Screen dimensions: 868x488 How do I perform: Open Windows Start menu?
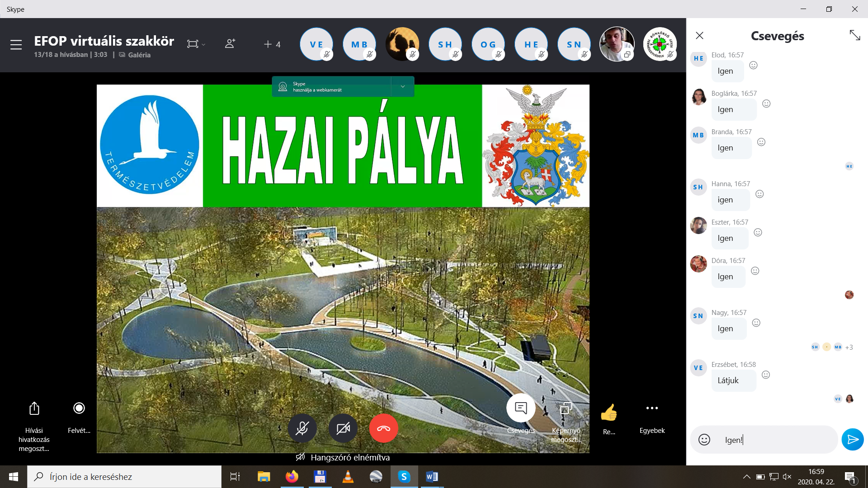click(x=14, y=477)
